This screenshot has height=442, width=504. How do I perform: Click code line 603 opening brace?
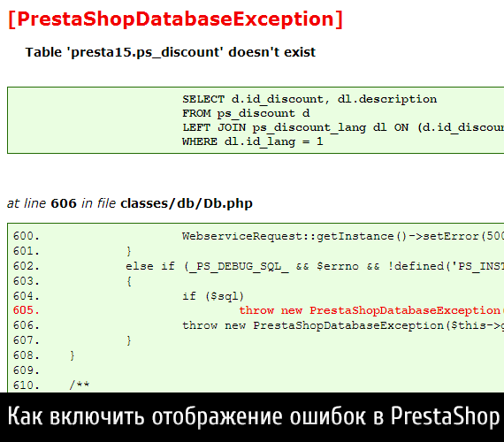[x=72, y=281]
